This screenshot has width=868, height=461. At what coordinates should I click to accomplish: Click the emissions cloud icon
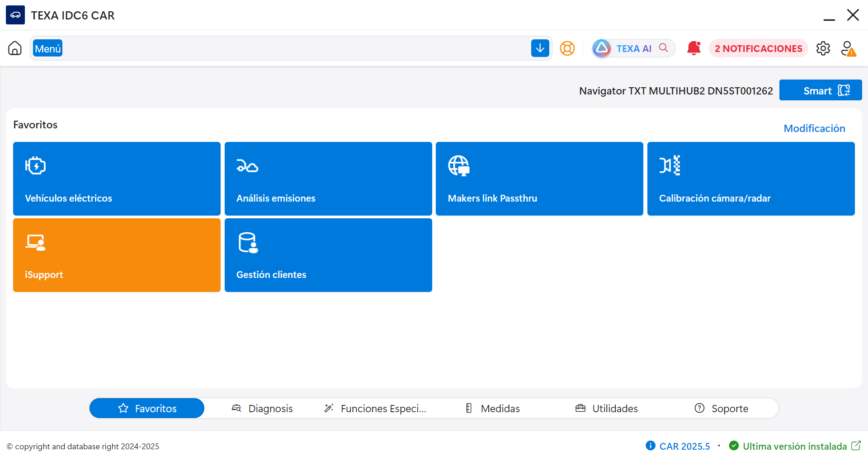(x=247, y=166)
